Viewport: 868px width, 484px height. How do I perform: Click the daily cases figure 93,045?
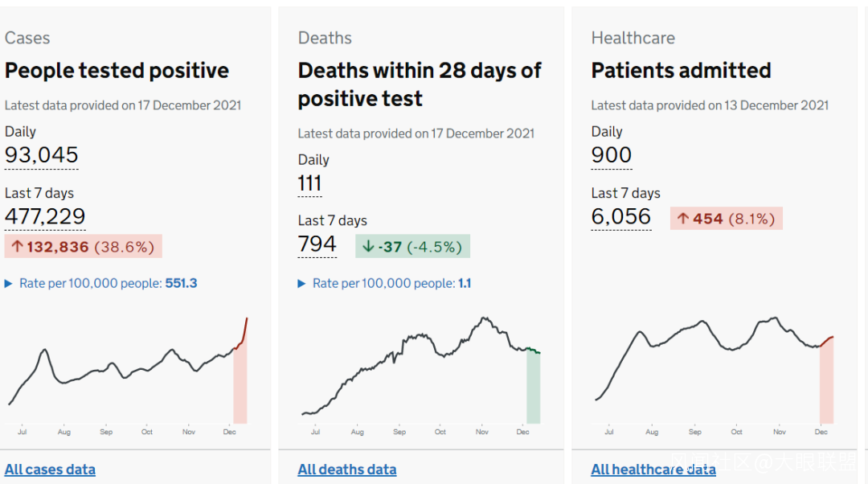42,155
